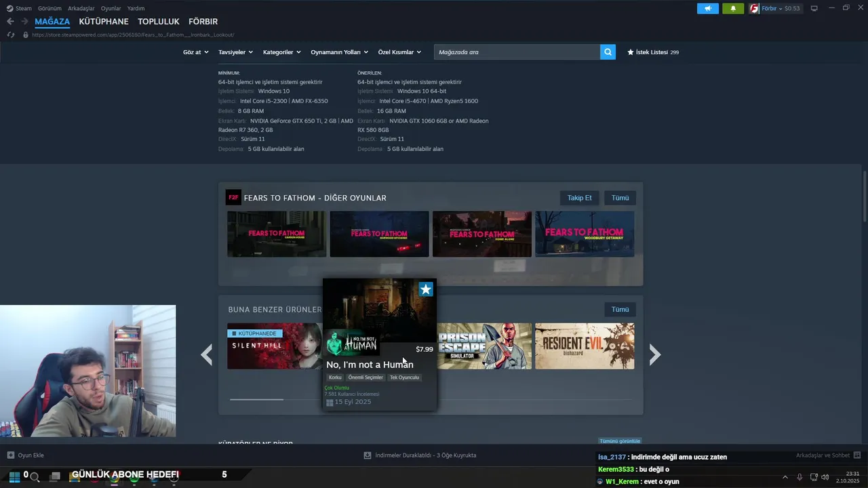Image resolution: width=868 pixels, height=488 pixels.
Task: Expand the Oynamanın Yolları dropdown
Action: 339,52
